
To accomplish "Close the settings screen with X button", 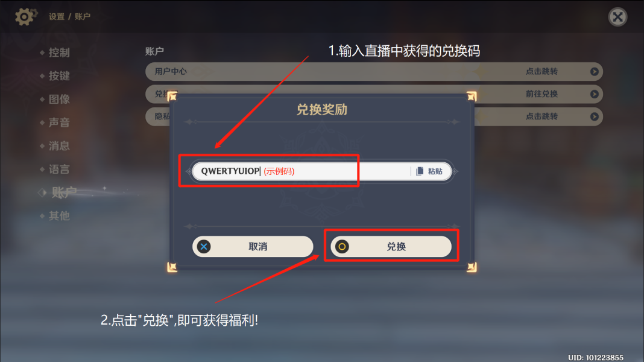I will [617, 17].
